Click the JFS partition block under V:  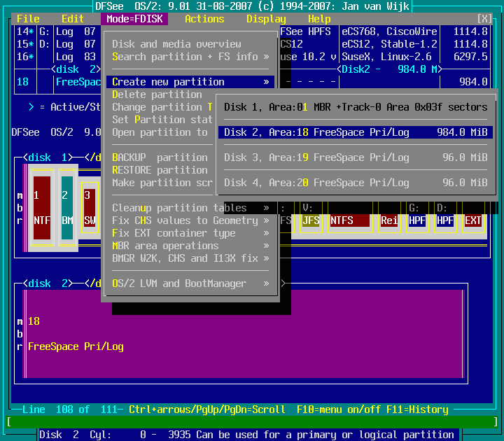tap(311, 220)
